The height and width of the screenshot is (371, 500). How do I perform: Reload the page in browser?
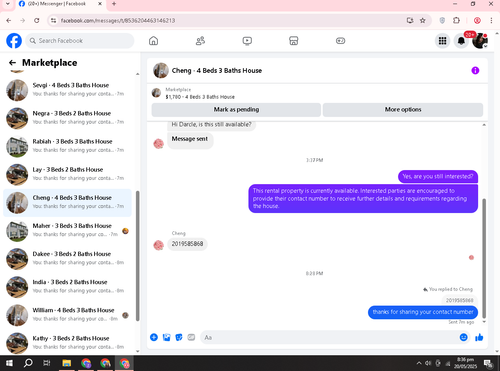click(37, 20)
